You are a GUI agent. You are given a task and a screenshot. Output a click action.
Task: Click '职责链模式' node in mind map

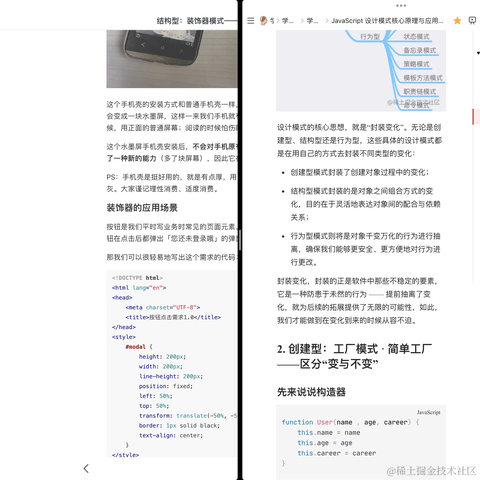420,91
